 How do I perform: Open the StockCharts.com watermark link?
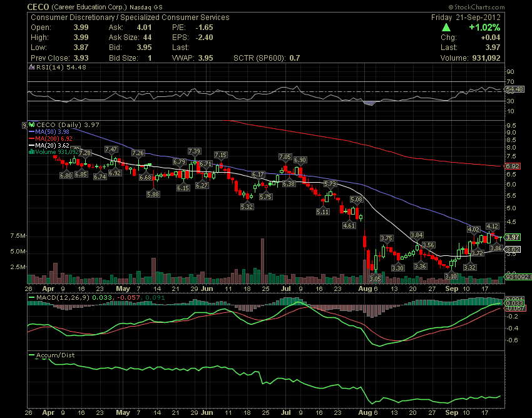(479, 7)
